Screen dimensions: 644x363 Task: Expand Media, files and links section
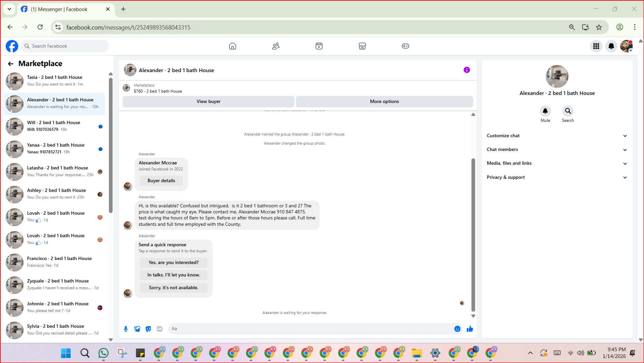tap(557, 163)
